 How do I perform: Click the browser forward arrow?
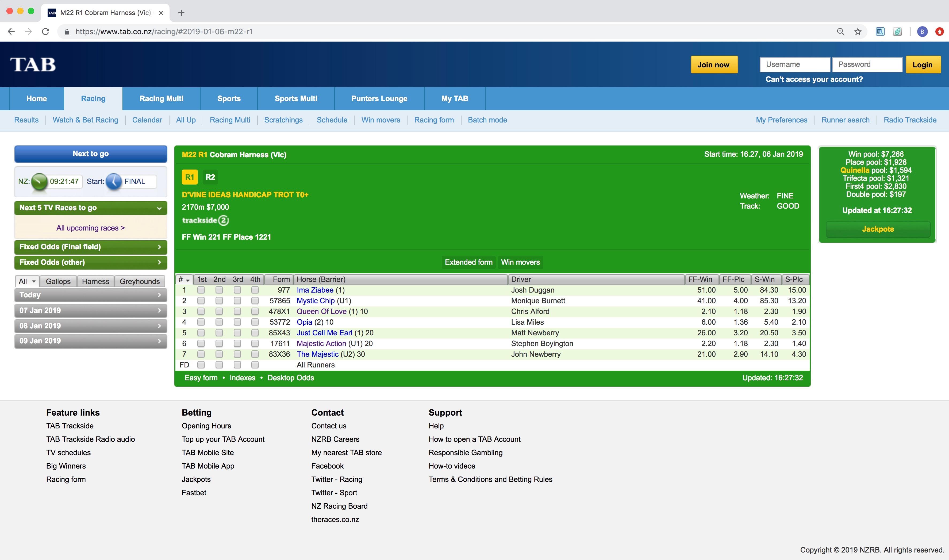point(28,32)
